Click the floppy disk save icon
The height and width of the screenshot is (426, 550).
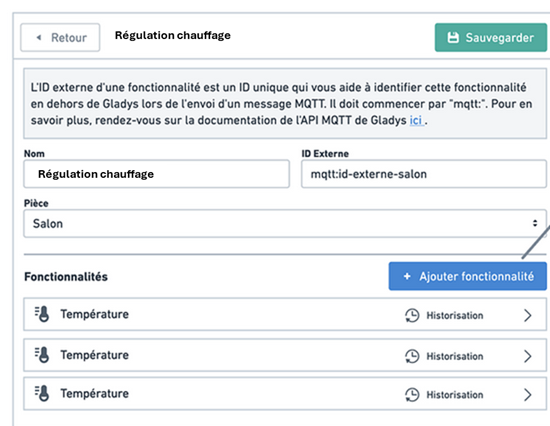tap(453, 38)
